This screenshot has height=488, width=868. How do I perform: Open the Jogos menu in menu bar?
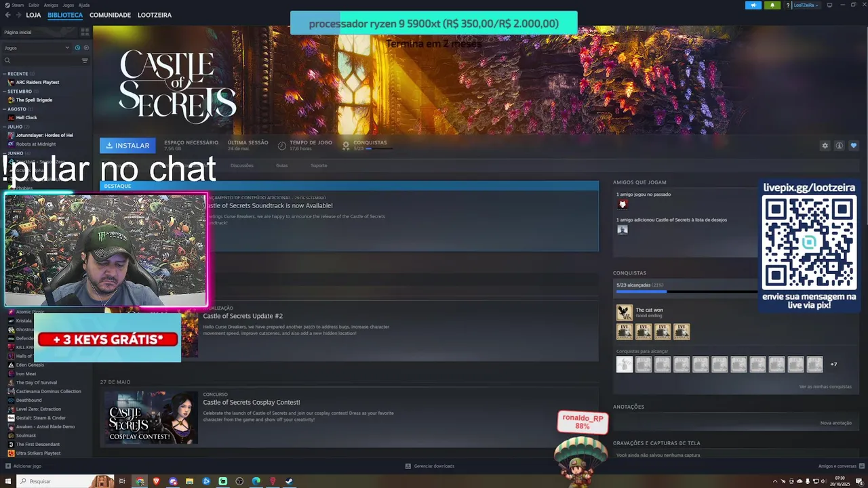click(68, 5)
